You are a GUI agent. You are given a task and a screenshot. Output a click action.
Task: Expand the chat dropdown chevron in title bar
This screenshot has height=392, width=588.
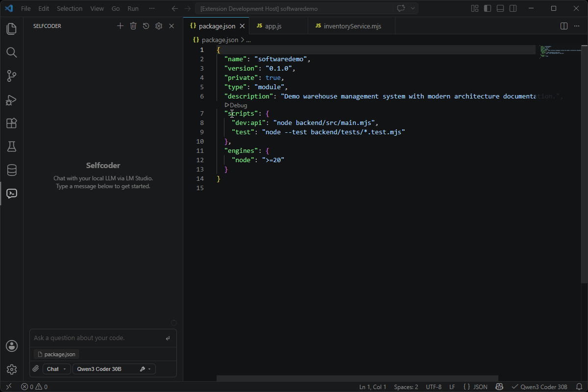click(x=413, y=8)
